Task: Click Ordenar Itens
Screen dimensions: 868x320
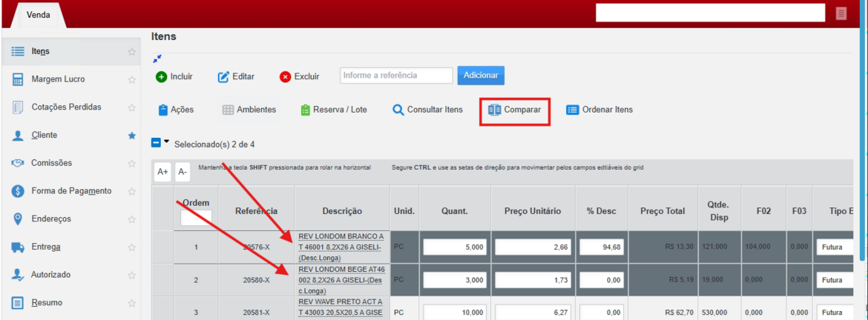Action: click(x=599, y=110)
